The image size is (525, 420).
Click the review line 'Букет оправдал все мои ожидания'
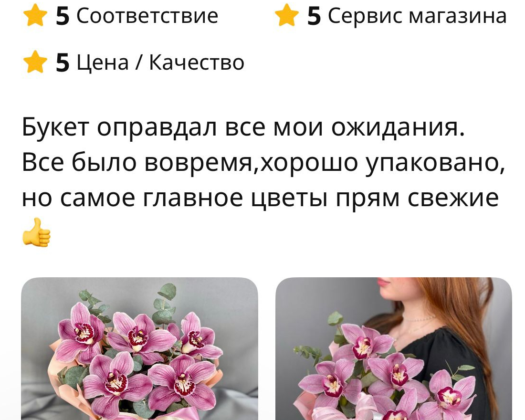coord(243,128)
